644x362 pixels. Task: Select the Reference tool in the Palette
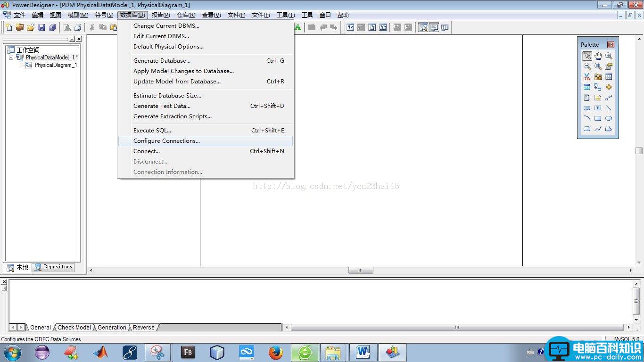pyautogui.click(x=598, y=87)
